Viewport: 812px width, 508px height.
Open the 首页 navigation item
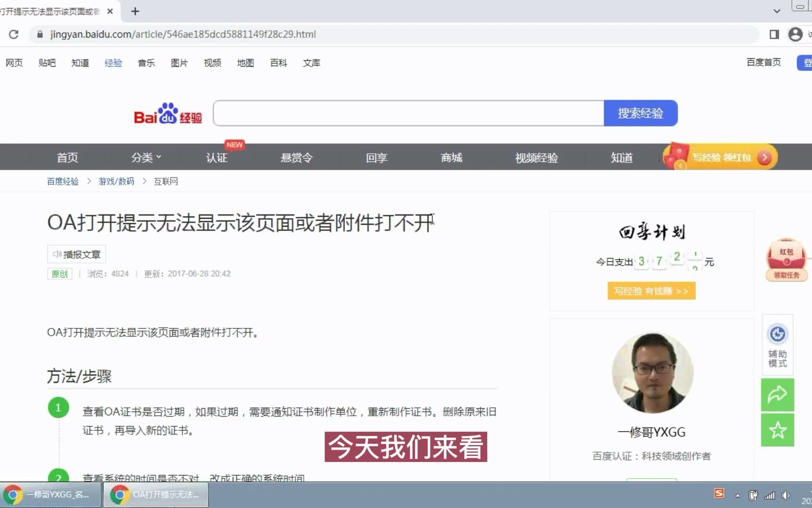pos(67,158)
